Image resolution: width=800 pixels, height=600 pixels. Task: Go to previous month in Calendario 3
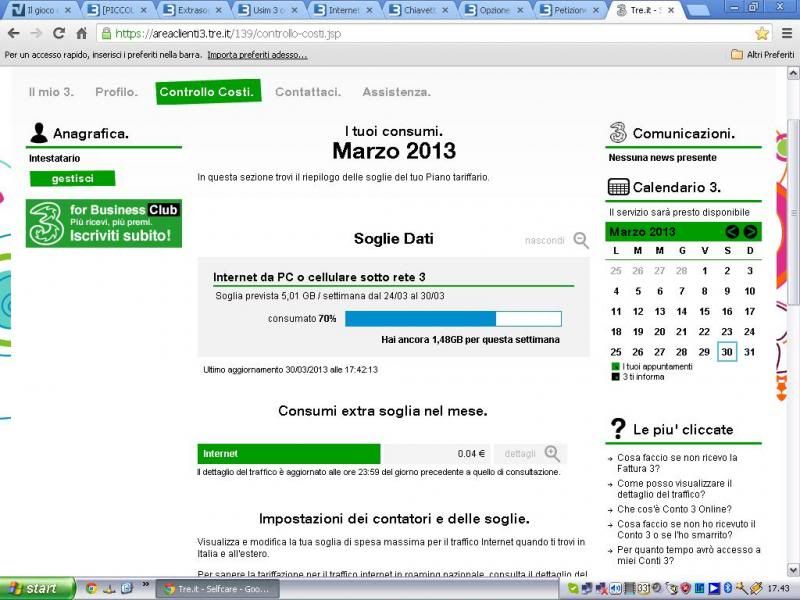click(732, 232)
